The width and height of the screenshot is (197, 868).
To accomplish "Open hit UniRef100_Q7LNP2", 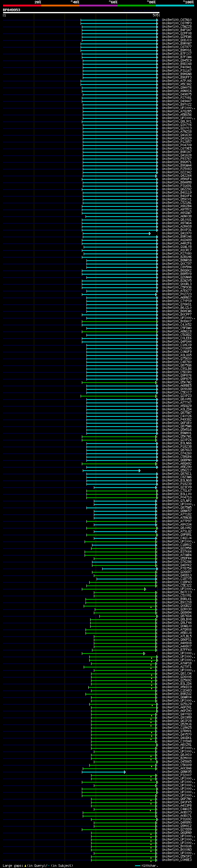I will tap(176, 501).
